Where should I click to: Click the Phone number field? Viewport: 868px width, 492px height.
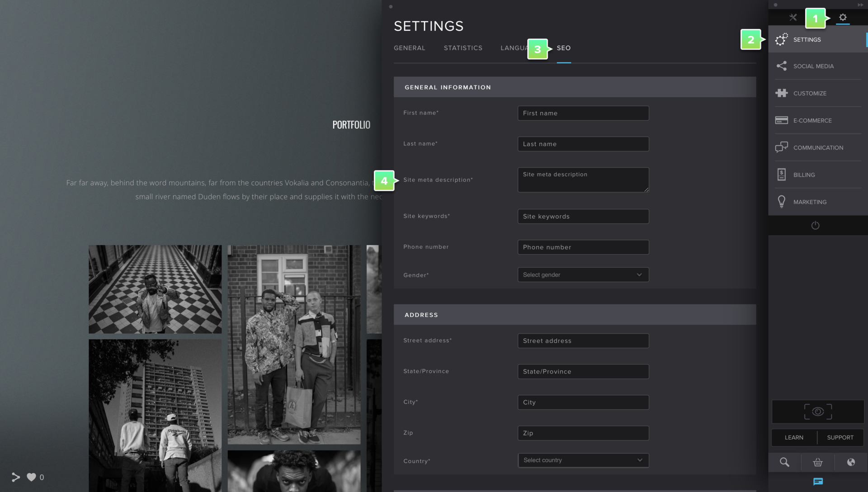583,247
